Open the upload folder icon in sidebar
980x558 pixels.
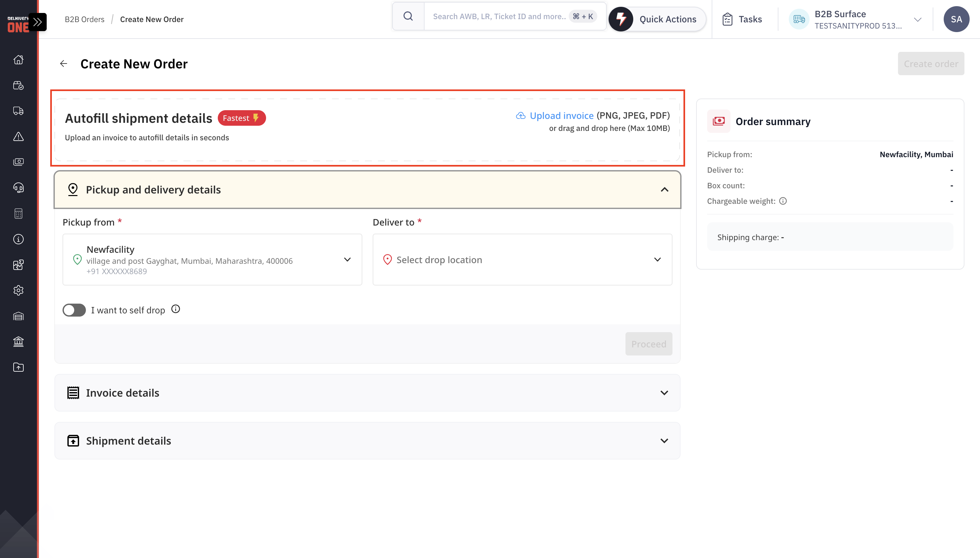[18, 367]
